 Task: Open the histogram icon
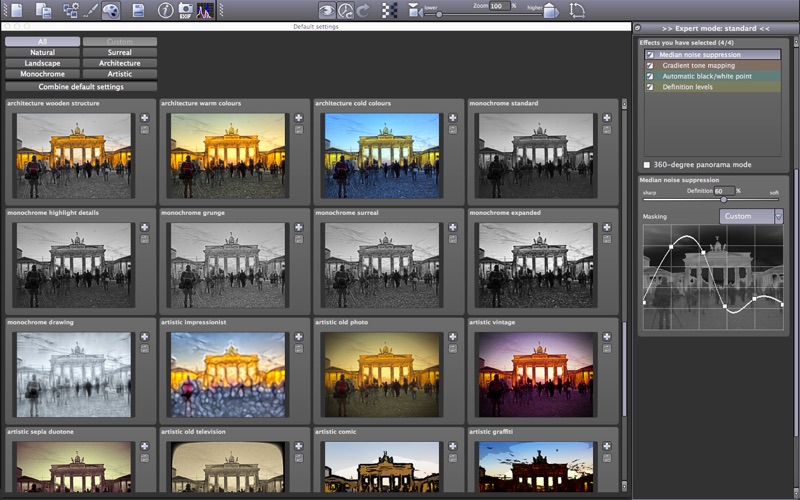point(205,10)
